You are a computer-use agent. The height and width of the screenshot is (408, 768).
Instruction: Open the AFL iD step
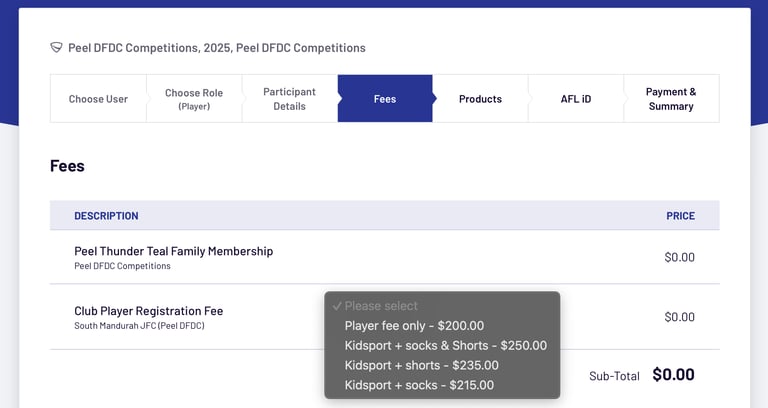575,99
